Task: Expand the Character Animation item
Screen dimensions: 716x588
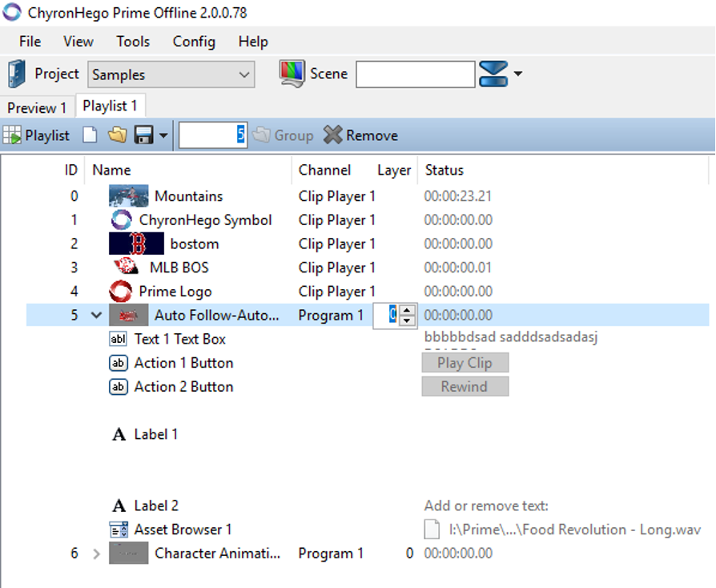Action: pos(97,554)
